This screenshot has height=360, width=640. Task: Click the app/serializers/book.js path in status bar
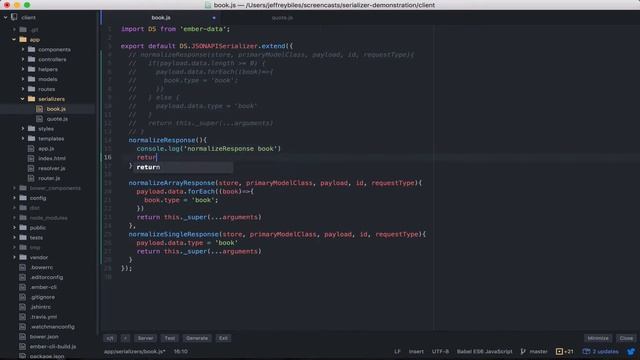(x=134, y=351)
